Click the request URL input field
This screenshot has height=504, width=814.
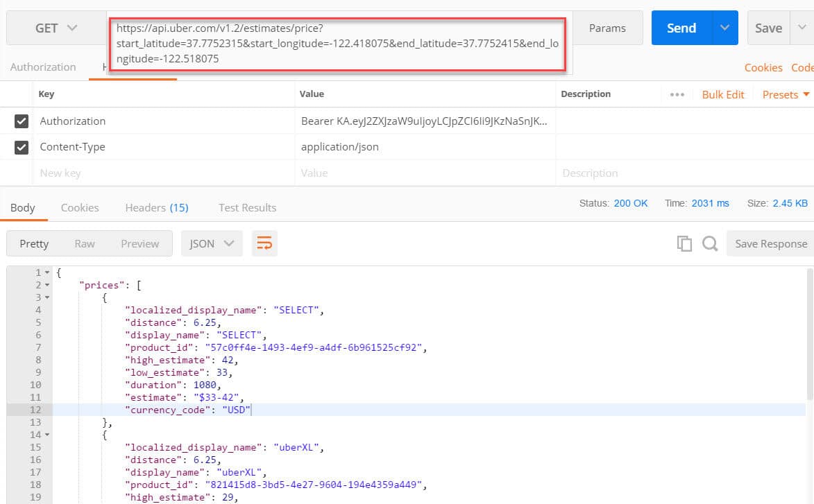click(x=337, y=44)
